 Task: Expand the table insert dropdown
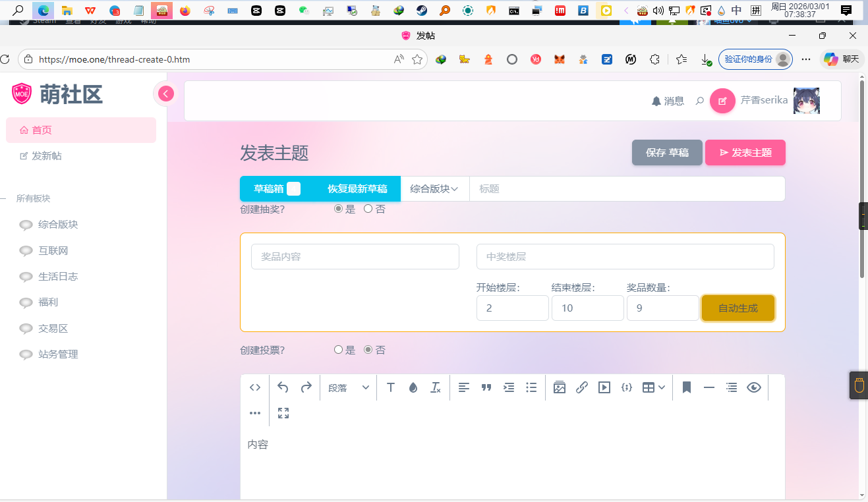654,387
